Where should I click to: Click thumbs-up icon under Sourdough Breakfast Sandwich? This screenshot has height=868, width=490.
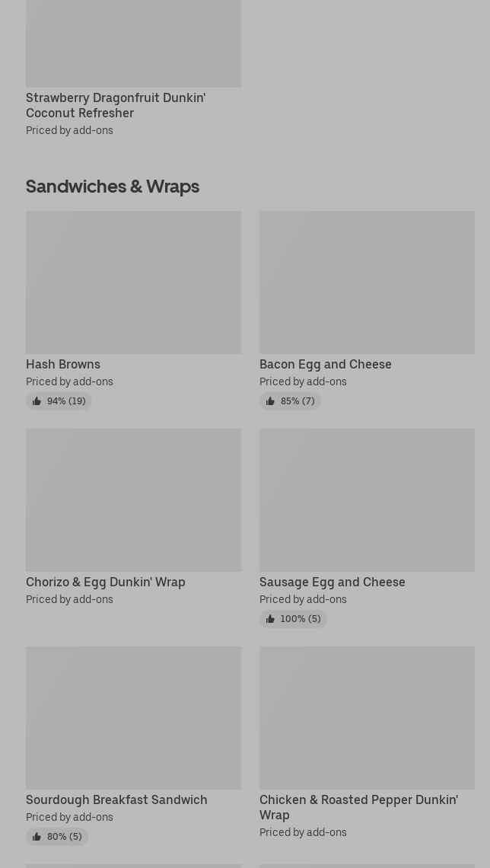[37, 837]
